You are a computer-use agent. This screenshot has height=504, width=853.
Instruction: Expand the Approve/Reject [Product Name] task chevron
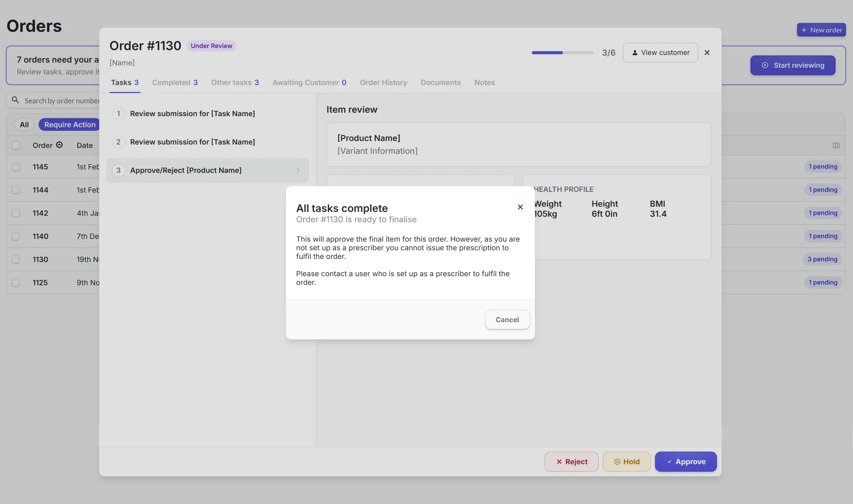tap(298, 170)
